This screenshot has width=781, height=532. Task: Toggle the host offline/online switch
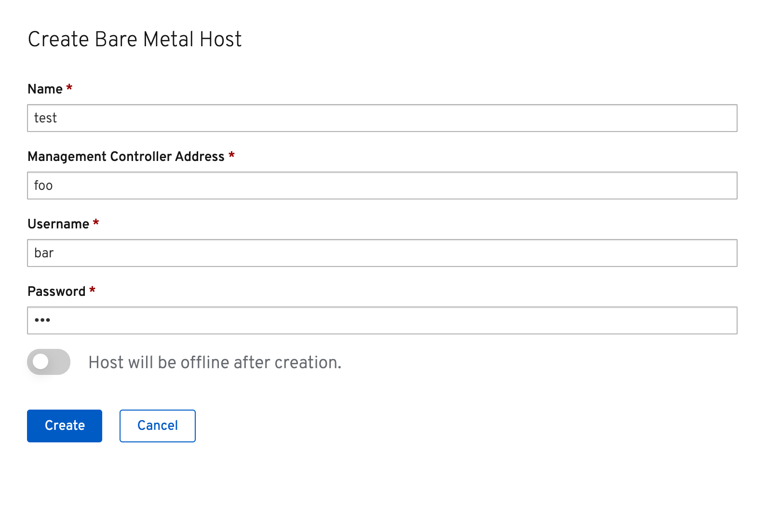tap(49, 362)
